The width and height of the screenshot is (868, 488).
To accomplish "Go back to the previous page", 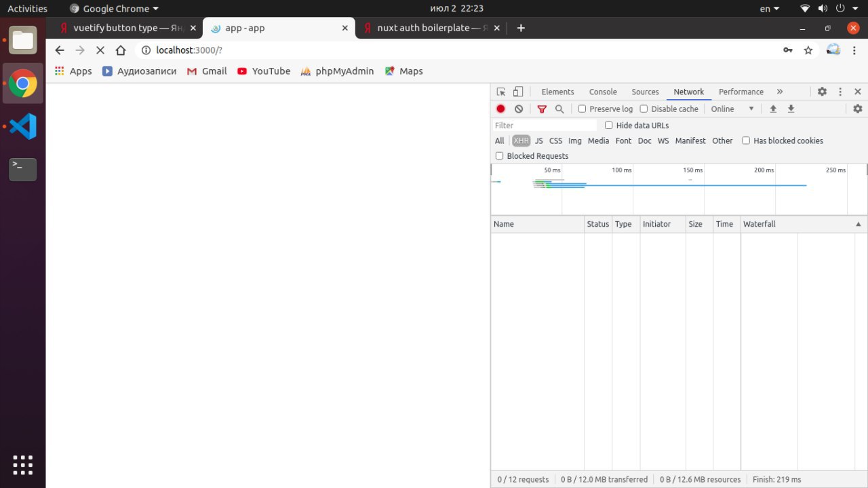I will click(60, 50).
